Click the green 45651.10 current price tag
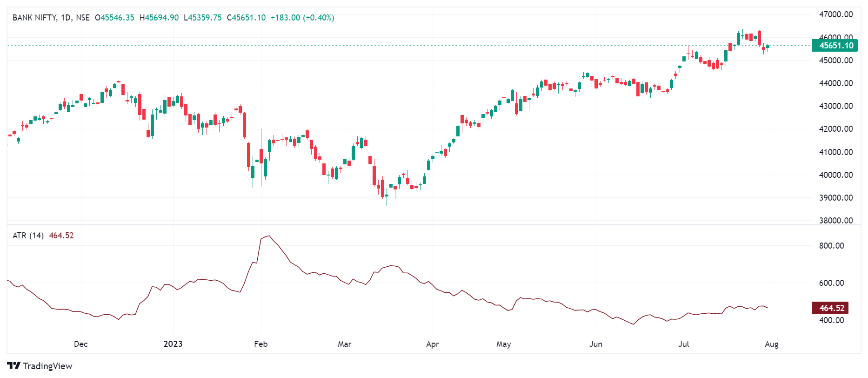This screenshot has height=378, width=868. click(835, 45)
